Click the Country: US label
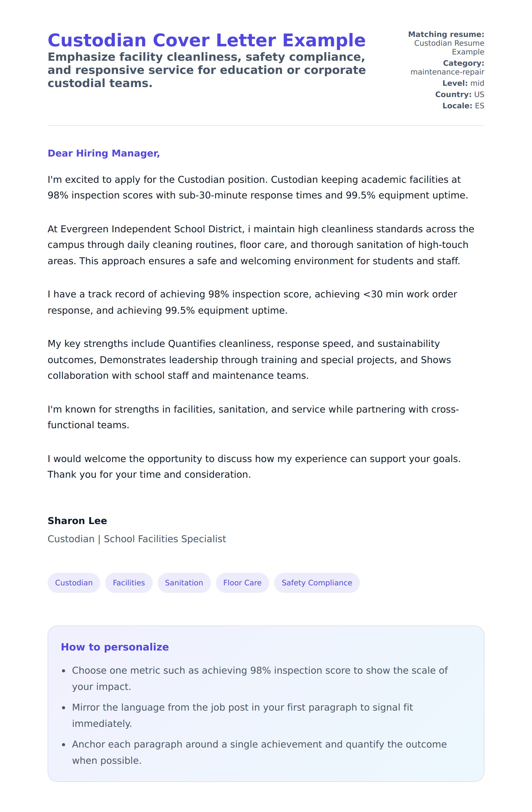The height and width of the screenshot is (812, 532). [x=459, y=95]
